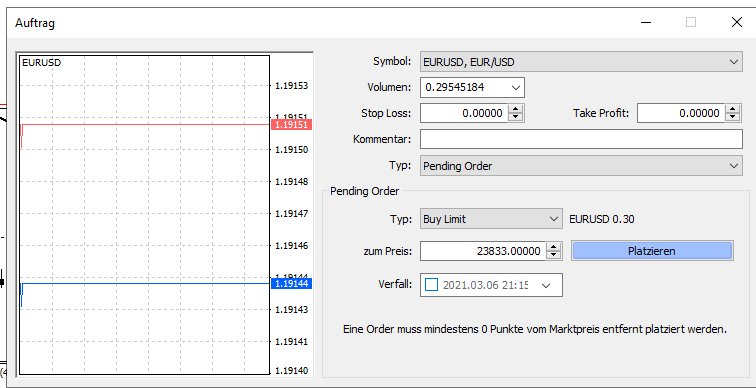Open the order Typ dropdown Pending Order
Image resolution: width=756 pixels, height=388 pixels.
pos(581,166)
